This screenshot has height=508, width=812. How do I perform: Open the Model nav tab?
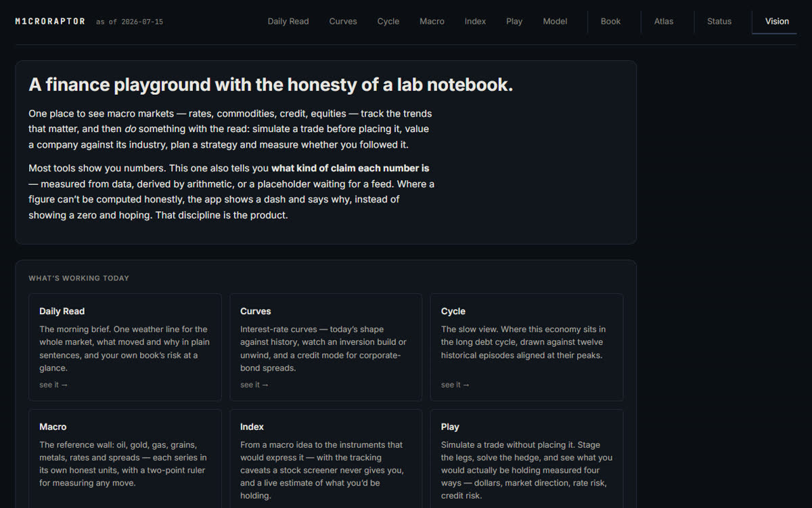[555, 21]
